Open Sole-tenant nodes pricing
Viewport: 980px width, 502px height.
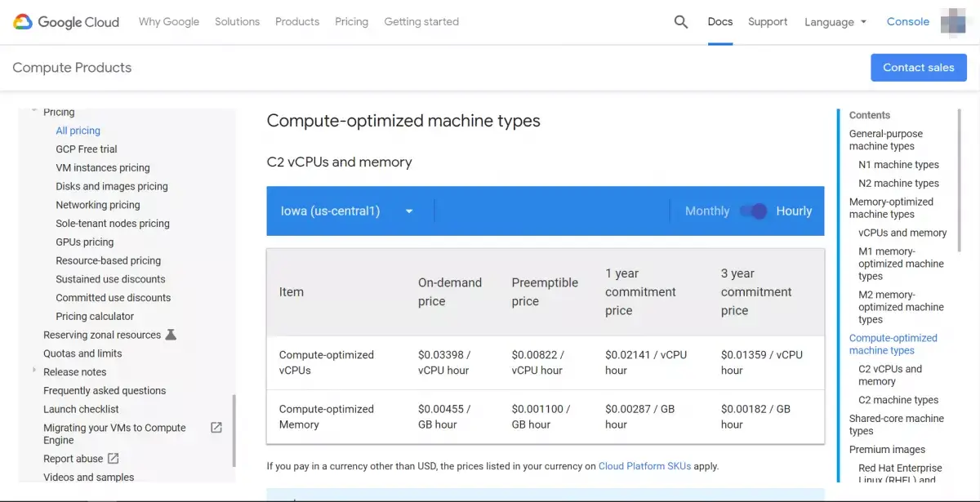(x=113, y=224)
